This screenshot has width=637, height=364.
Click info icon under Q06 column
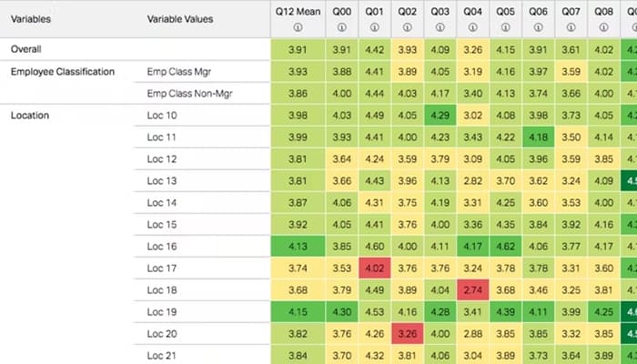tap(539, 27)
